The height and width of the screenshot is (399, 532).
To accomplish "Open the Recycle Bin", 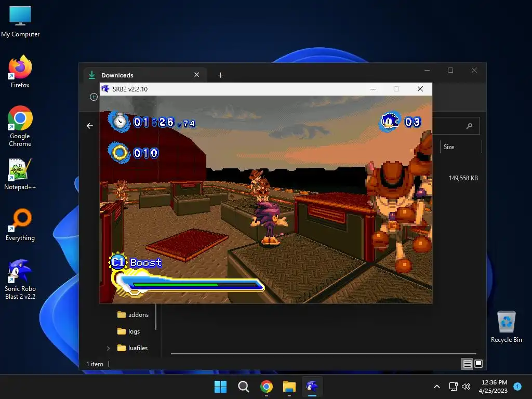I will click(x=506, y=327).
